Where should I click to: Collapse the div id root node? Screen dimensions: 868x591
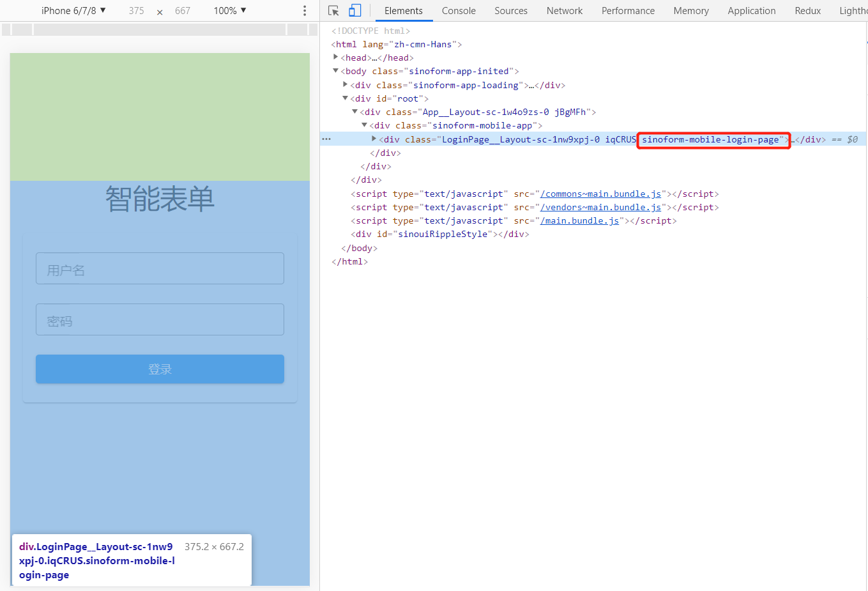coord(345,98)
